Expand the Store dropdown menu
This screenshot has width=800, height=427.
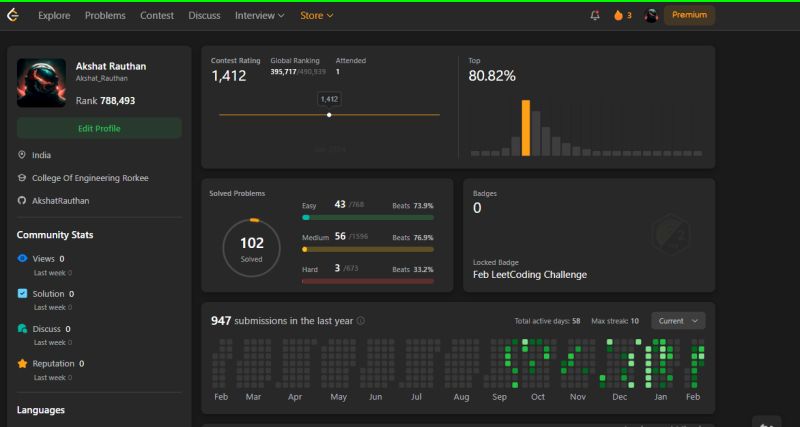click(x=316, y=15)
